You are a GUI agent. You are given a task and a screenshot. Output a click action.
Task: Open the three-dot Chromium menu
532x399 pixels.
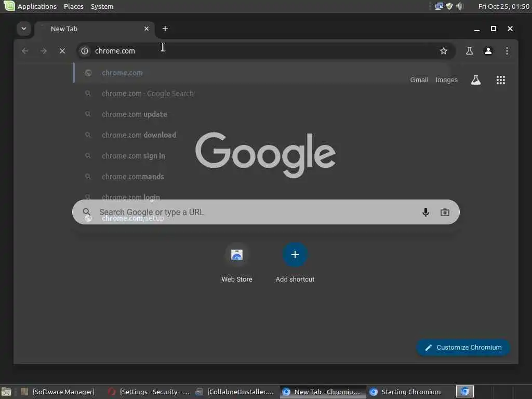pyautogui.click(x=507, y=51)
